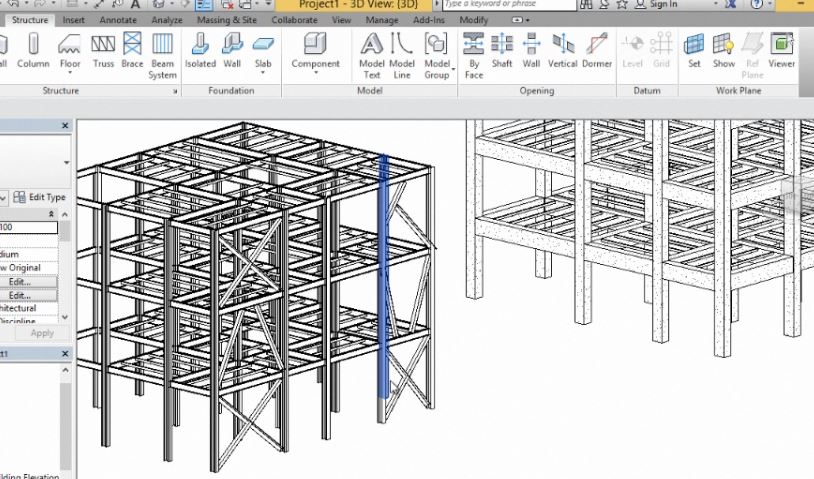Viewport: 814px width, 479px height.
Task: Activate the Brace tool
Action: click(x=132, y=50)
